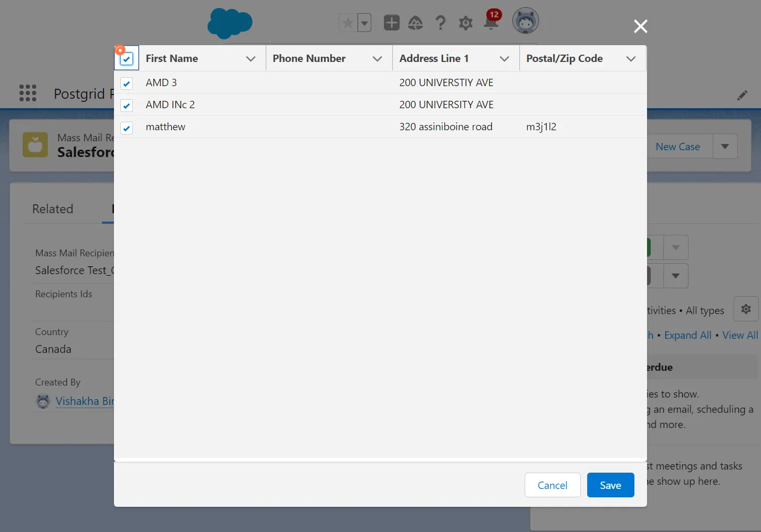Toggle the AMD INc 2 row checkbox

pyautogui.click(x=127, y=106)
